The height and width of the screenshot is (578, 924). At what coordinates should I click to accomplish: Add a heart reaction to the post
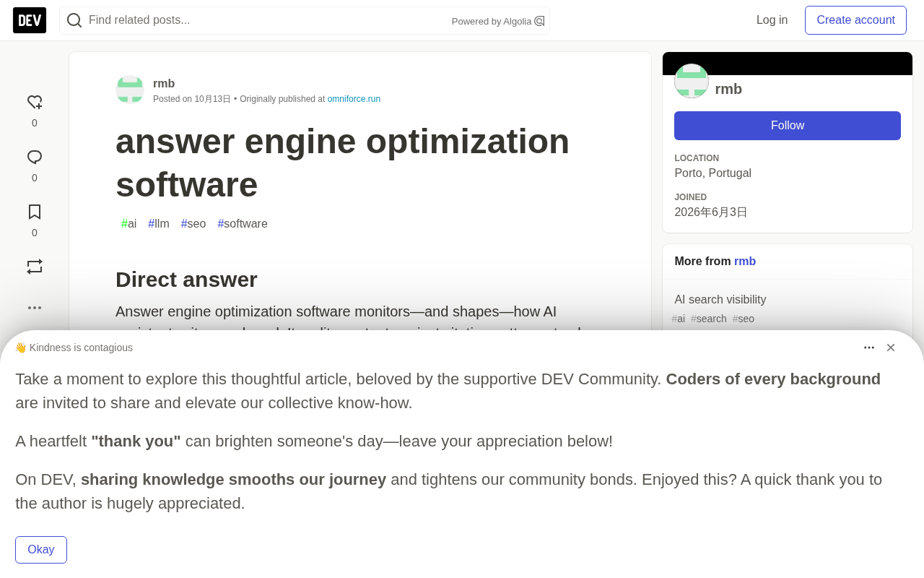35,103
